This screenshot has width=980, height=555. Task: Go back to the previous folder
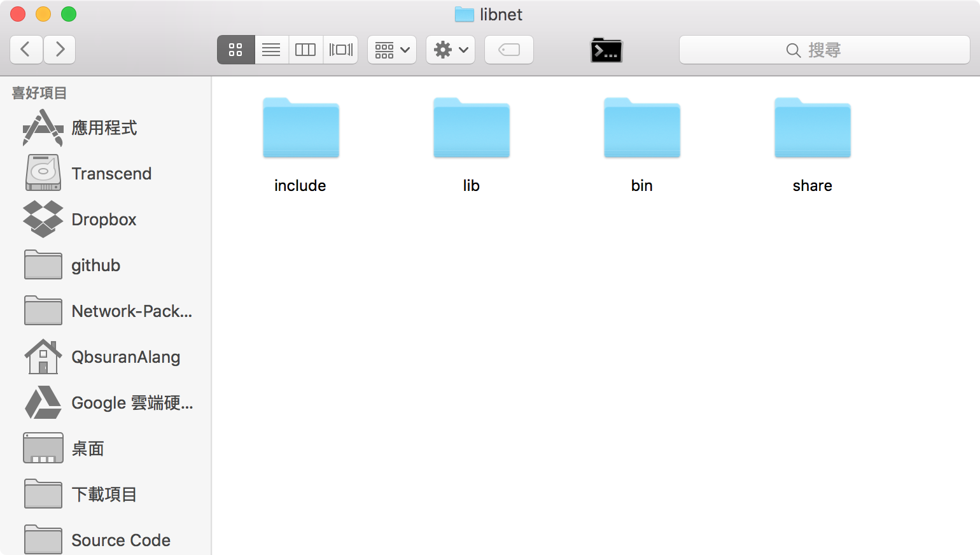tap(26, 50)
